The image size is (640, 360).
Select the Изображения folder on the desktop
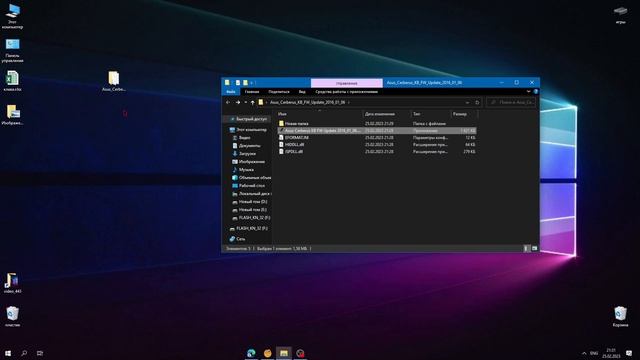[12, 115]
